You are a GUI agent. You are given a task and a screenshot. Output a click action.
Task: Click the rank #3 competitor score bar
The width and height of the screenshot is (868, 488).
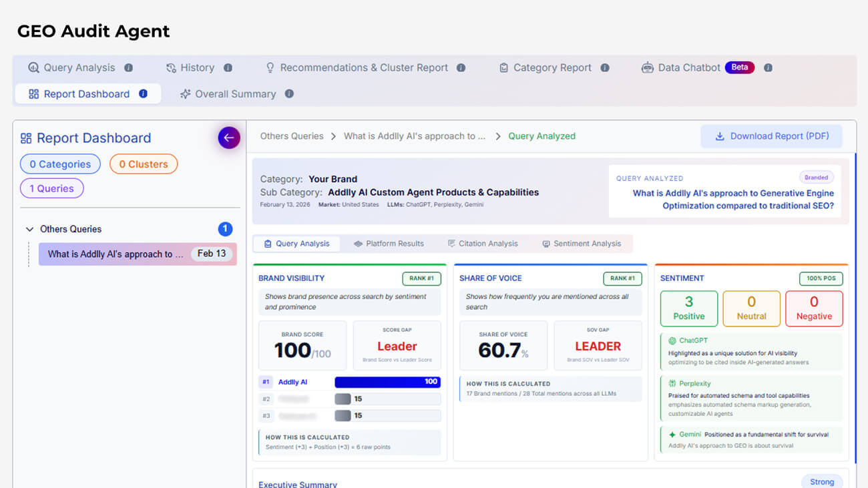[387, 416]
